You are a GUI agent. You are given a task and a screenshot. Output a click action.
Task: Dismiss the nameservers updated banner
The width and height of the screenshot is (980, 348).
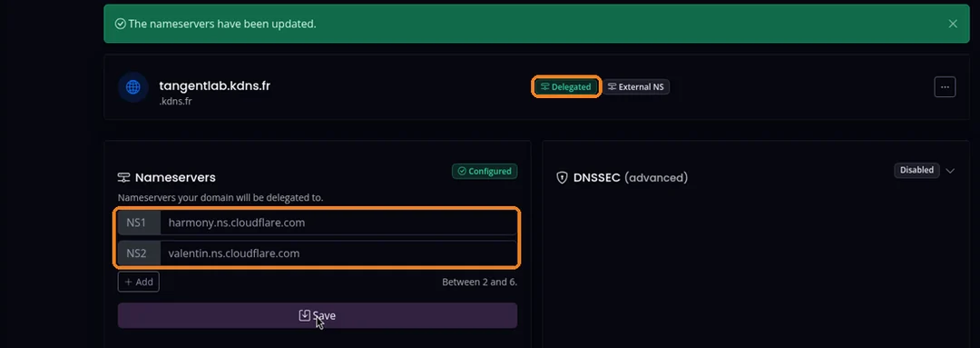coord(953,24)
